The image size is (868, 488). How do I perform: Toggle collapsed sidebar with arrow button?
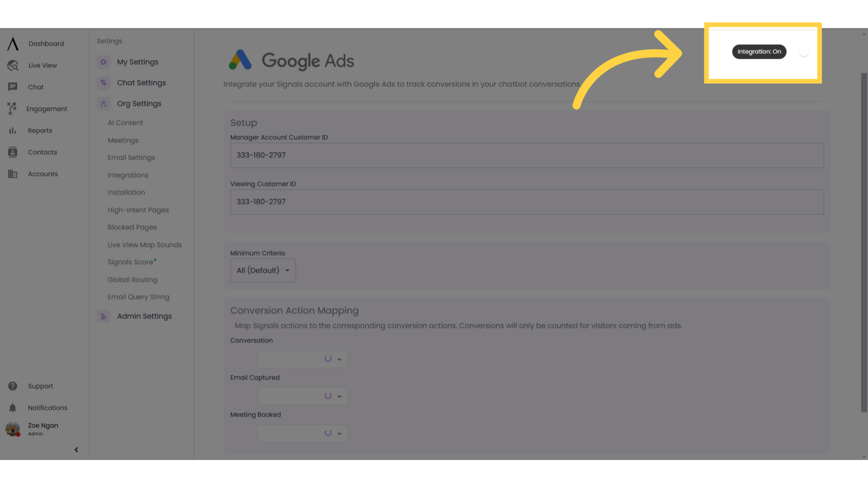point(76,449)
